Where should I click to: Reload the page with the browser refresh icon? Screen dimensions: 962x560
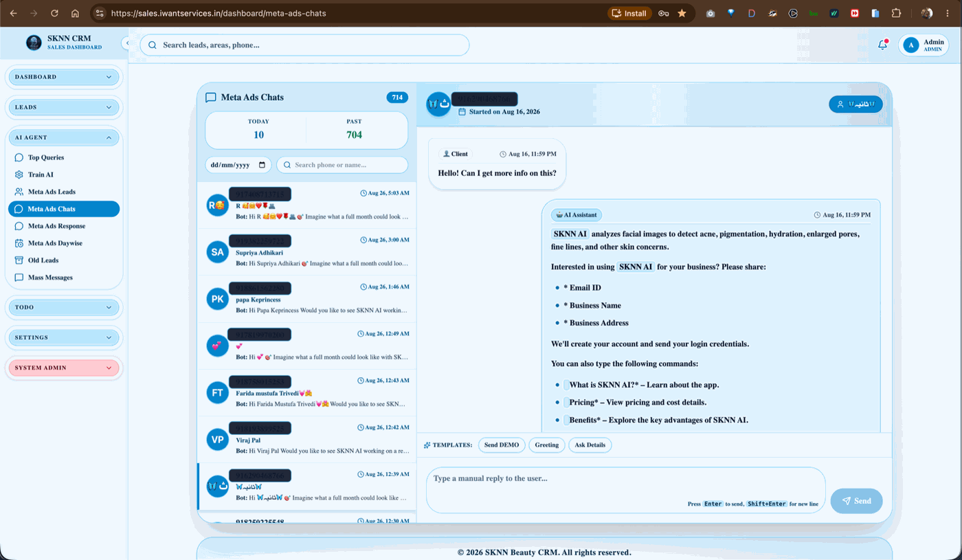coord(54,13)
